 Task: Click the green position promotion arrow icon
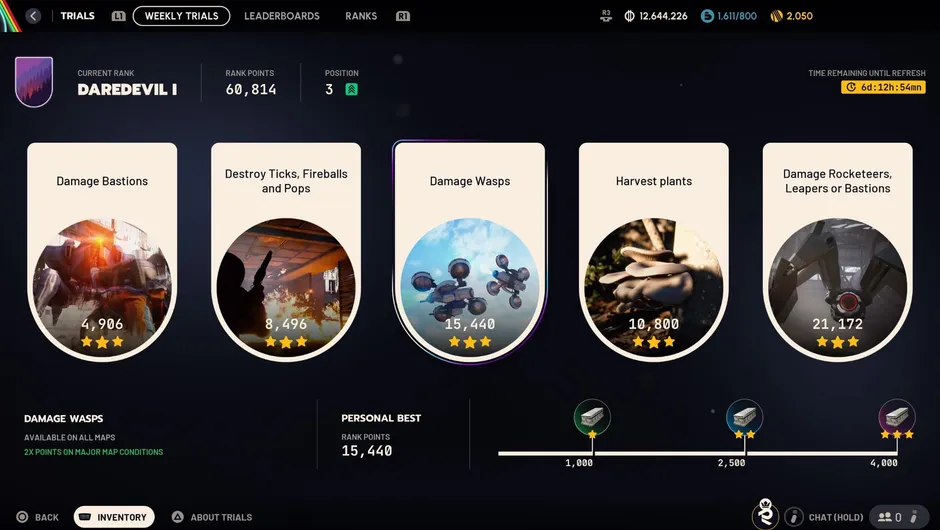click(x=351, y=89)
